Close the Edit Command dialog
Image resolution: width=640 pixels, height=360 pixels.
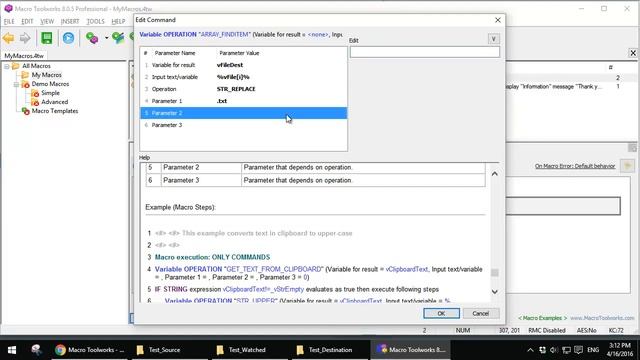click(498, 20)
